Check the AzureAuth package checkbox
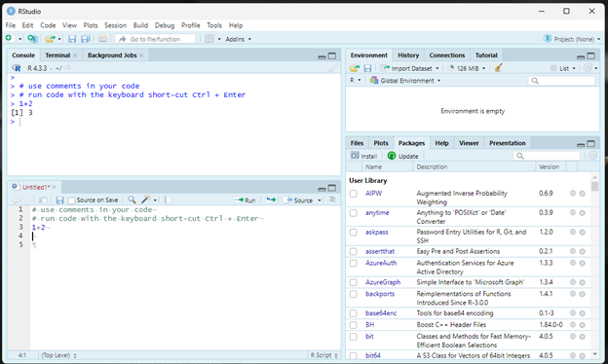The image size is (608, 364). 354,263
